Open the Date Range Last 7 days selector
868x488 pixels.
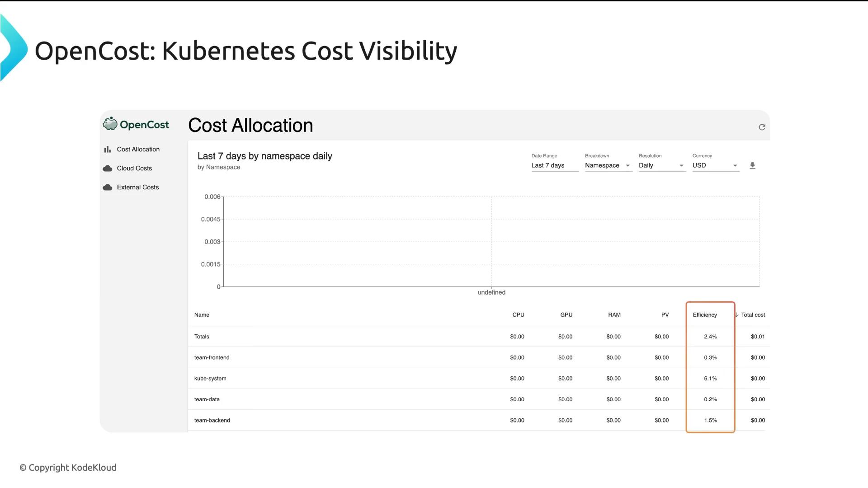click(555, 165)
